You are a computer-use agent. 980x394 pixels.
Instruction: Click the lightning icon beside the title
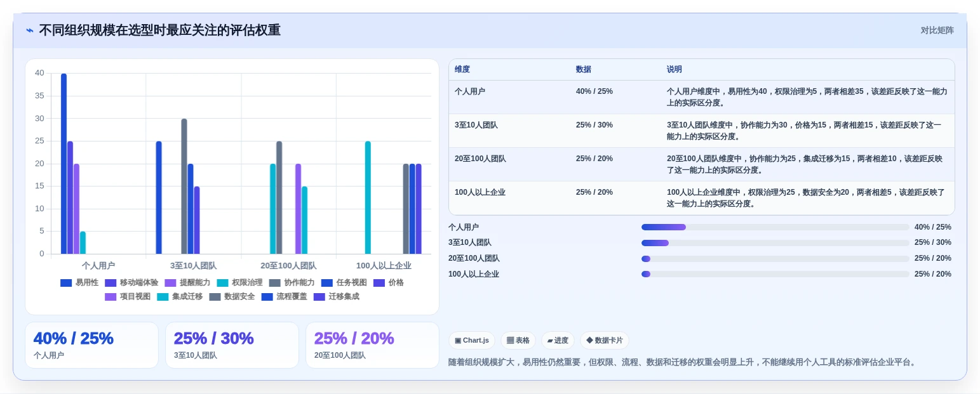(x=30, y=30)
